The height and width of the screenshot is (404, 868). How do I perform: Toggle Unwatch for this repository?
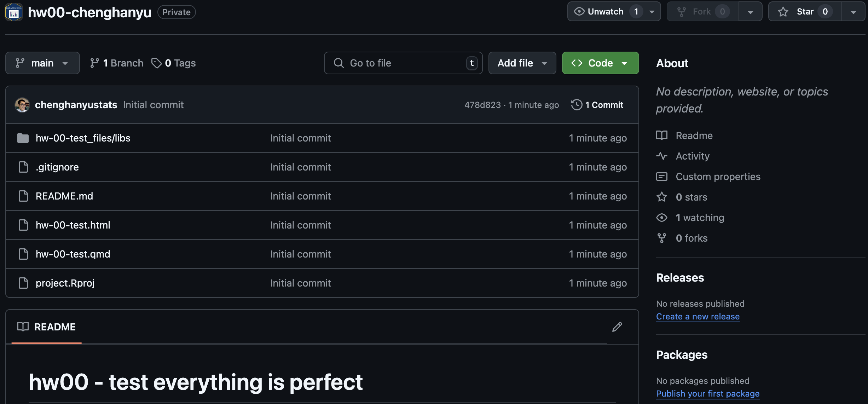click(x=606, y=11)
